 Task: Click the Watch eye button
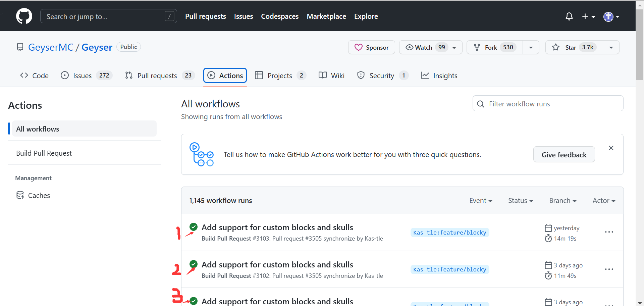point(431,47)
